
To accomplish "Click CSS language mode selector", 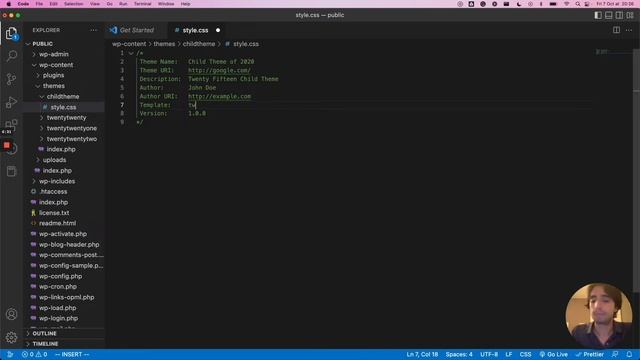I will [525, 354].
